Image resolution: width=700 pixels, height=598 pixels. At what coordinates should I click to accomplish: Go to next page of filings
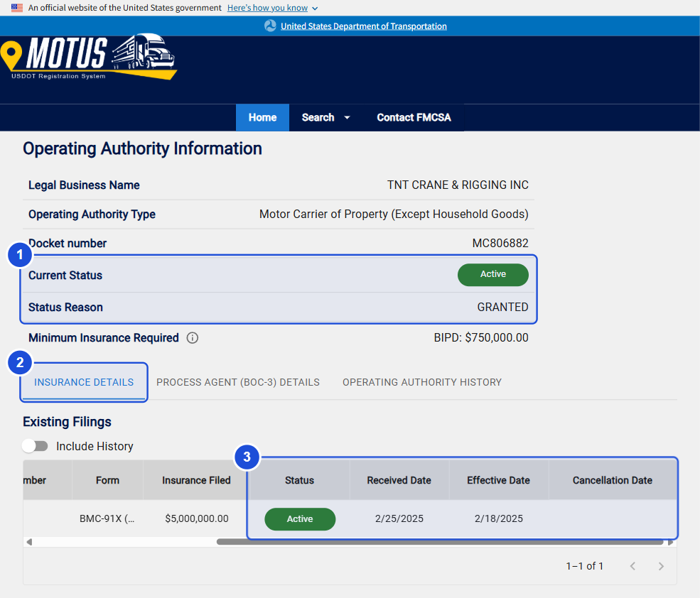click(x=661, y=566)
